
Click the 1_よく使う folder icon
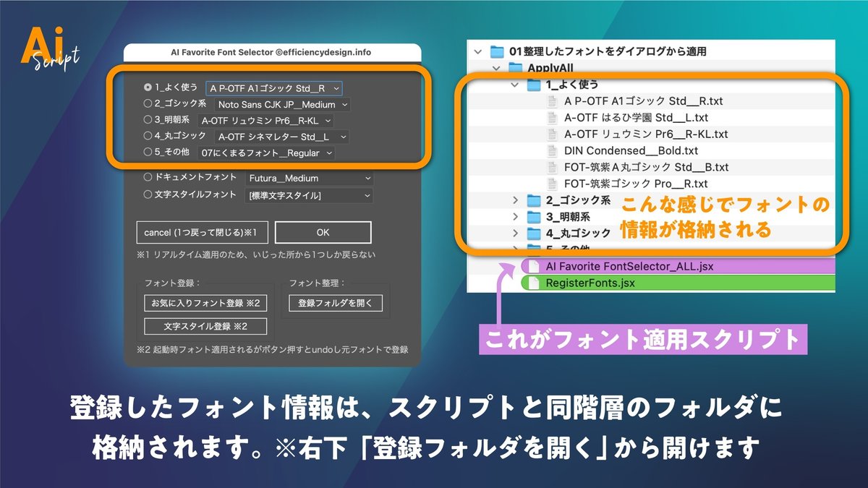click(534, 85)
